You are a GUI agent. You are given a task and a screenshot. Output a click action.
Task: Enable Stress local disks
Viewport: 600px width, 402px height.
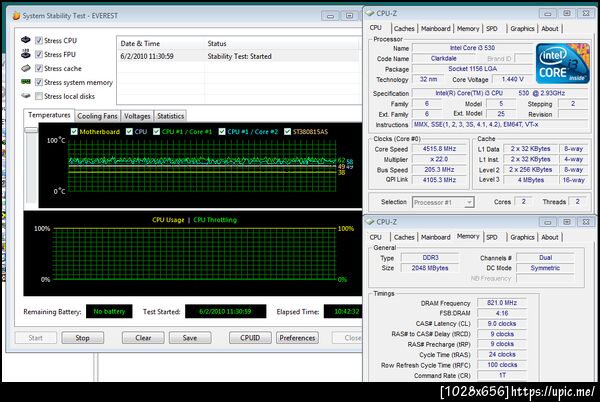39,96
